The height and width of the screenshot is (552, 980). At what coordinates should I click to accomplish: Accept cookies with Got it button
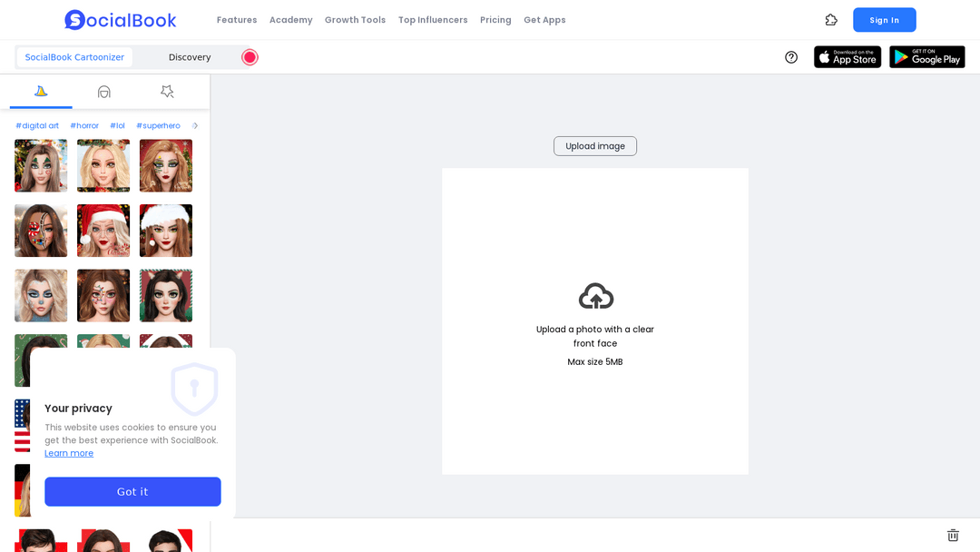[x=132, y=491]
